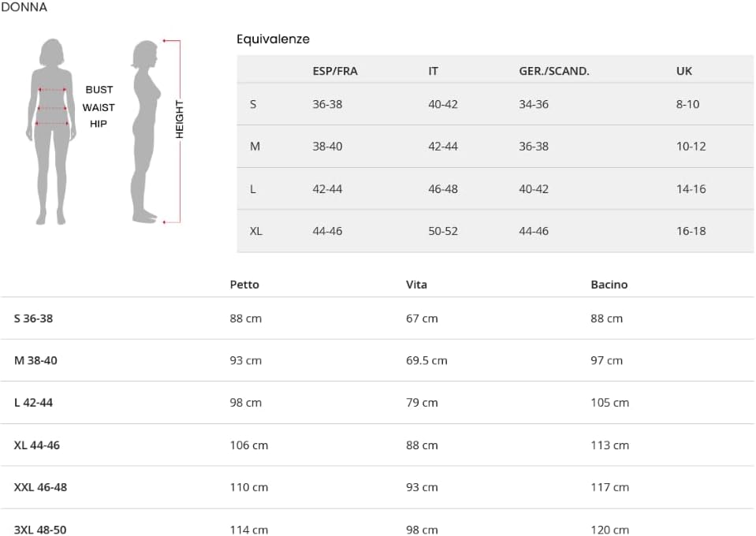The height and width of the screenshot is (536, 756).
Task: Click the BUST measurement label
Action: (x=99, y=90)
